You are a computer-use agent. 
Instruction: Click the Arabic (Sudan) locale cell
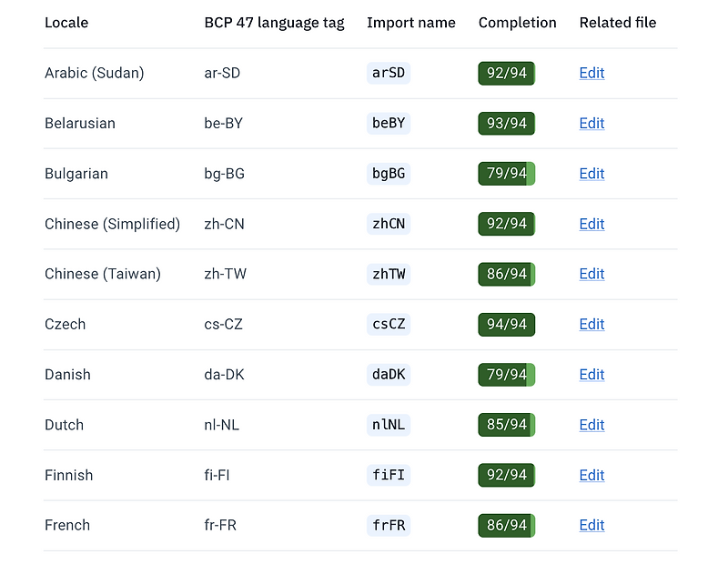click(95, 73)
